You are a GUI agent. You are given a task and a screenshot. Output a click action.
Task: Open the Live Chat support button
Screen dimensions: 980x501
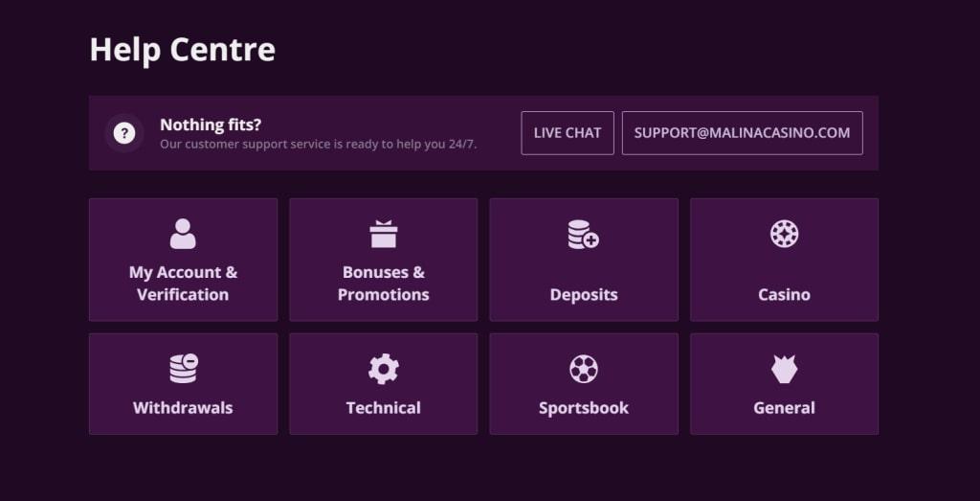568,132
